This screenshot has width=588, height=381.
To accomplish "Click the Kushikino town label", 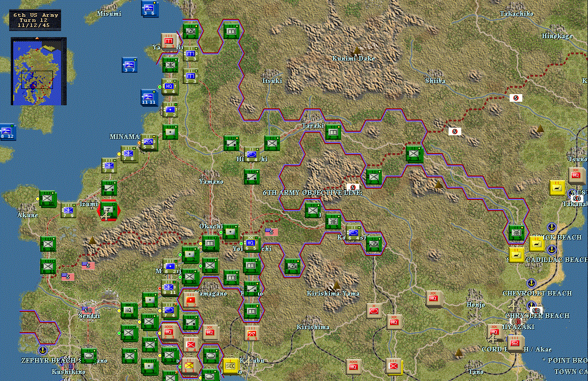I will [68, 372].
